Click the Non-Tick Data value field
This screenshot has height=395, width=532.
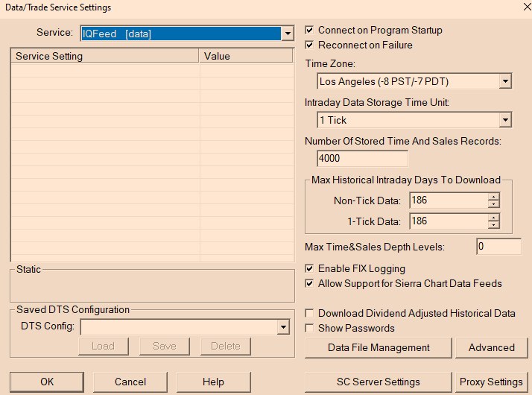449,200
